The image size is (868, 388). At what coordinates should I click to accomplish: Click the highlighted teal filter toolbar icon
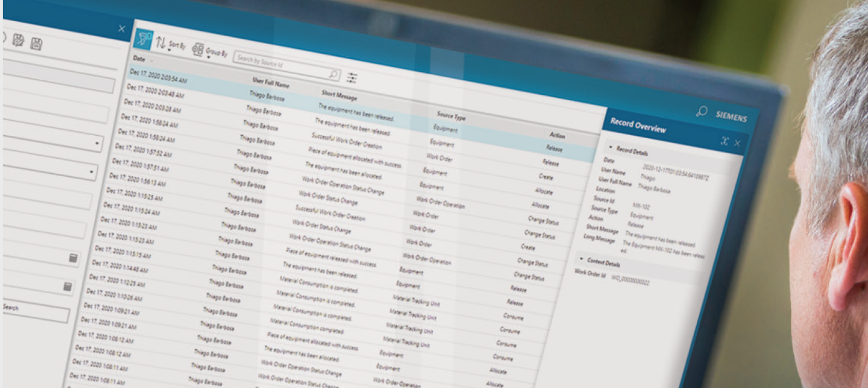pos(143,39)
